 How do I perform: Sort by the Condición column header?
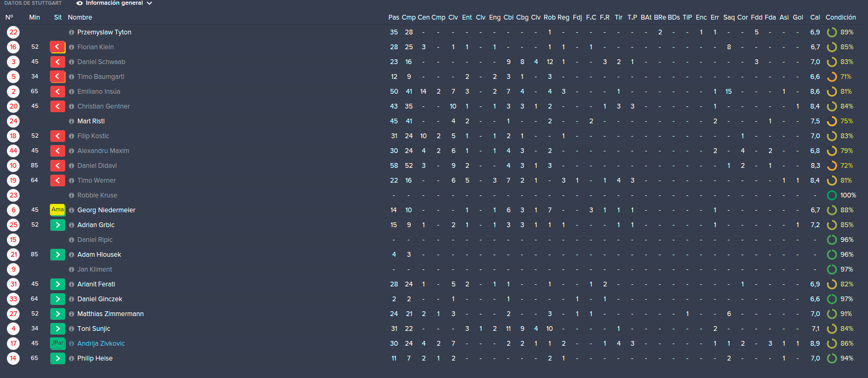coord(840,17)
